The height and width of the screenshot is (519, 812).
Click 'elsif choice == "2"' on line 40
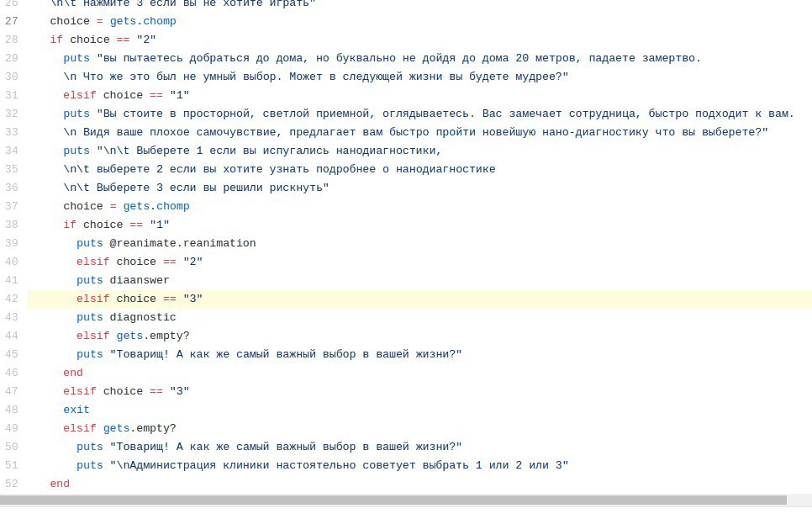point(140,262)
